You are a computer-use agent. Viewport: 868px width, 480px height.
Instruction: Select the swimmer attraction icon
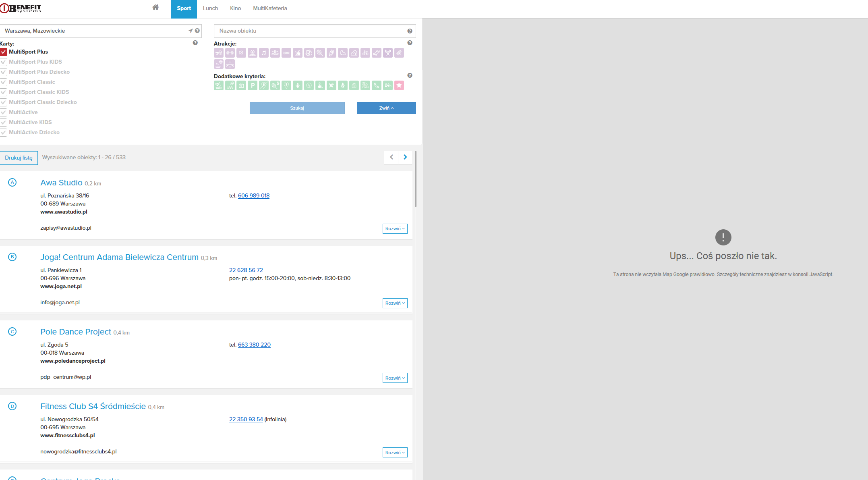click(275, 53)
